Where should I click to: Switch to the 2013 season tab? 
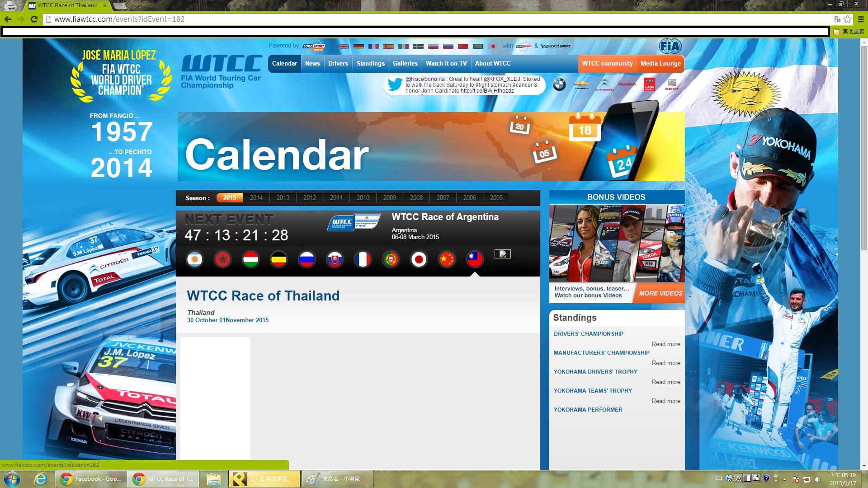click(283, 198)
